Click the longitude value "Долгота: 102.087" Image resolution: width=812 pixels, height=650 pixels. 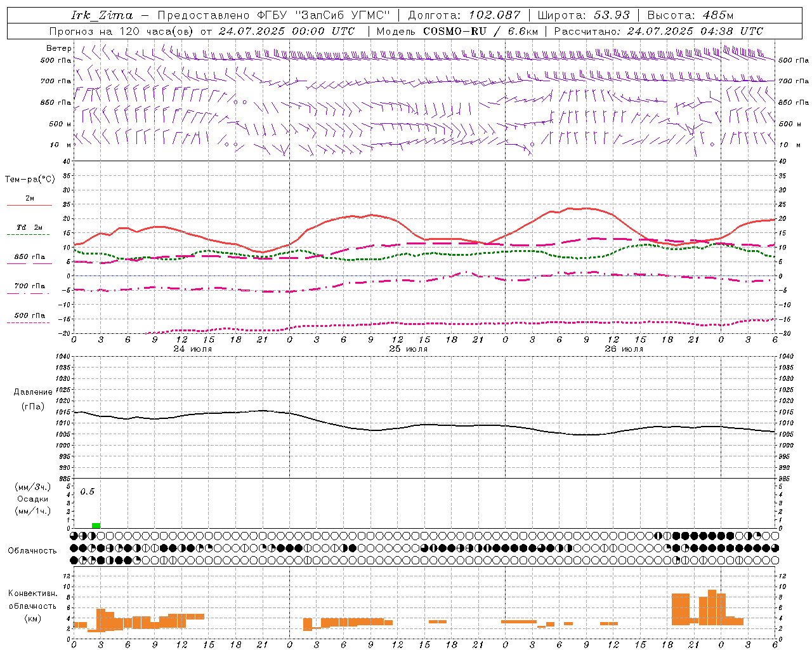pyautogui.click(x=464, y=15)
